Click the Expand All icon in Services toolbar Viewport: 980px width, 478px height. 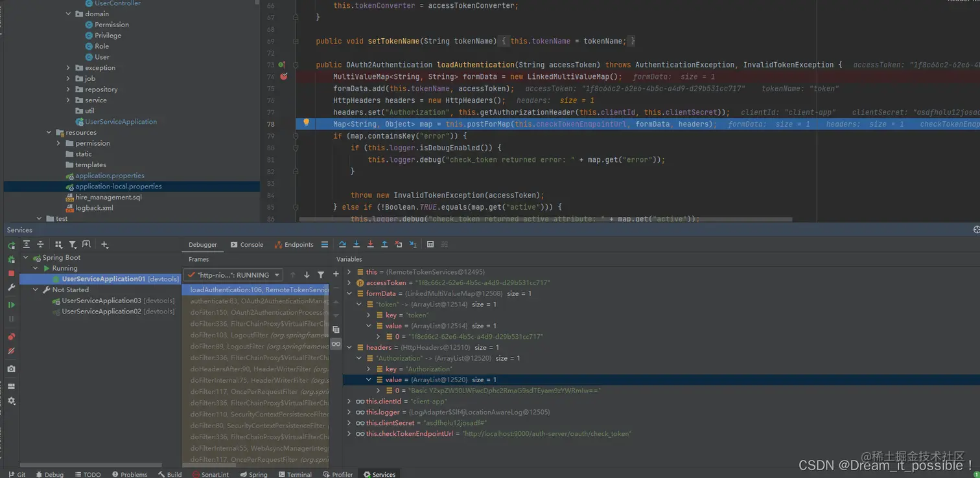27,244
